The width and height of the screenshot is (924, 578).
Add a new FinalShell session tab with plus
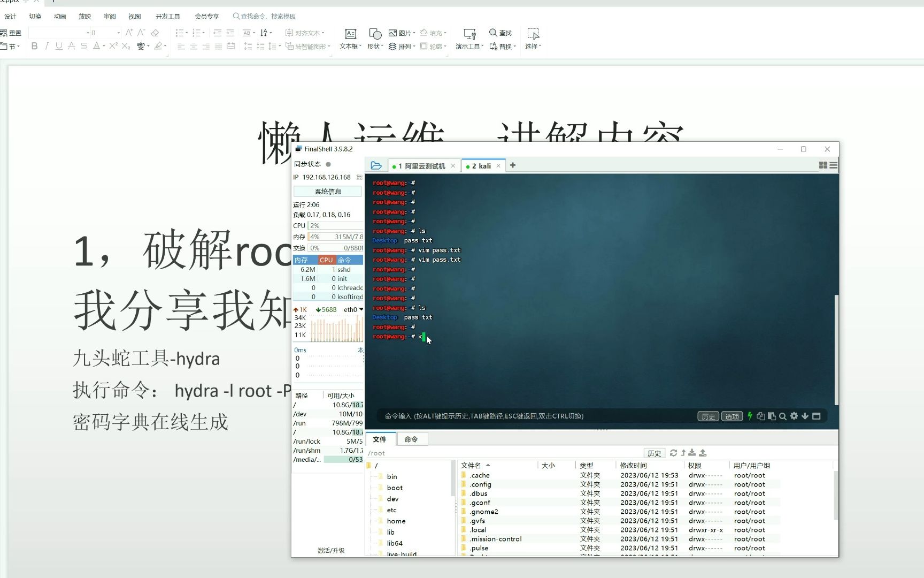(513, 165)
